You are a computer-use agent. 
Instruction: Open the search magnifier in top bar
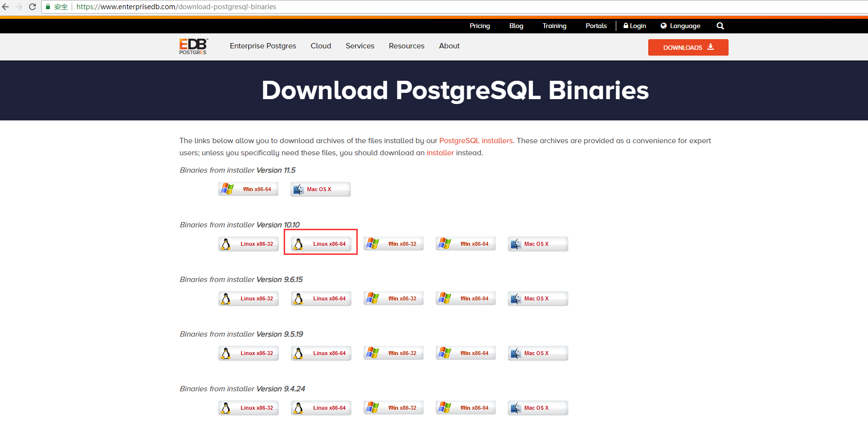coord(720,26)
